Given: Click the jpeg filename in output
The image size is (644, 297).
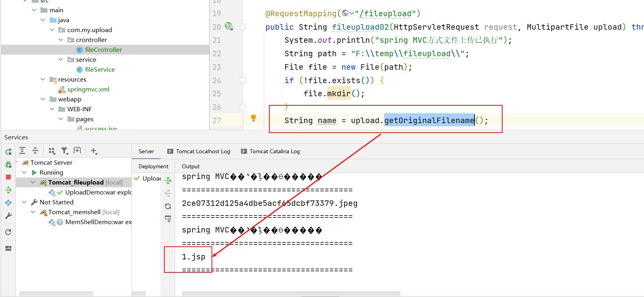Looking at the screenshot, I should pos(270,203).
